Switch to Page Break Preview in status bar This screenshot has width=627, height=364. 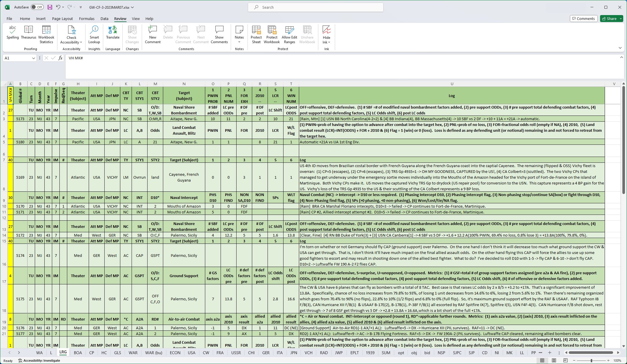(x=566, y=361)
